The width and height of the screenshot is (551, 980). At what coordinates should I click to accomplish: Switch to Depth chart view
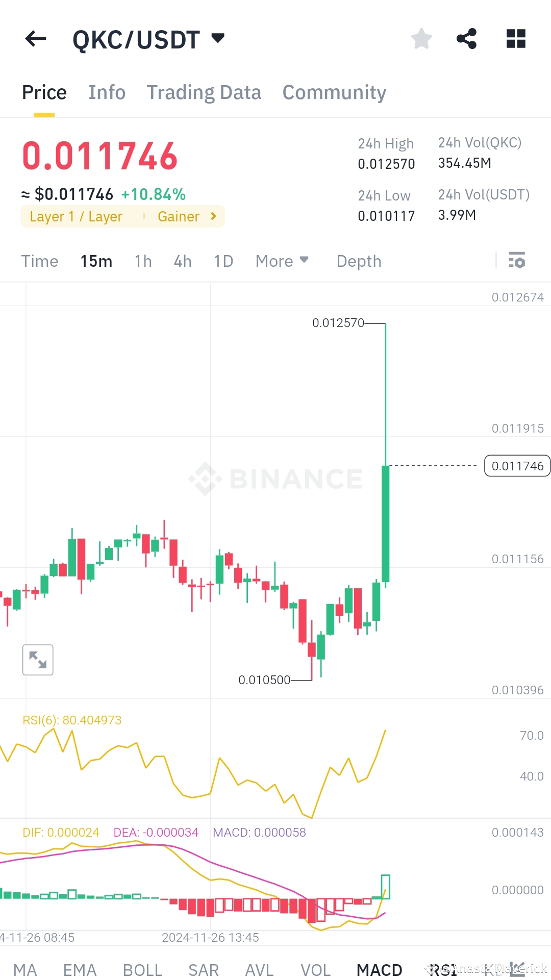359,261
